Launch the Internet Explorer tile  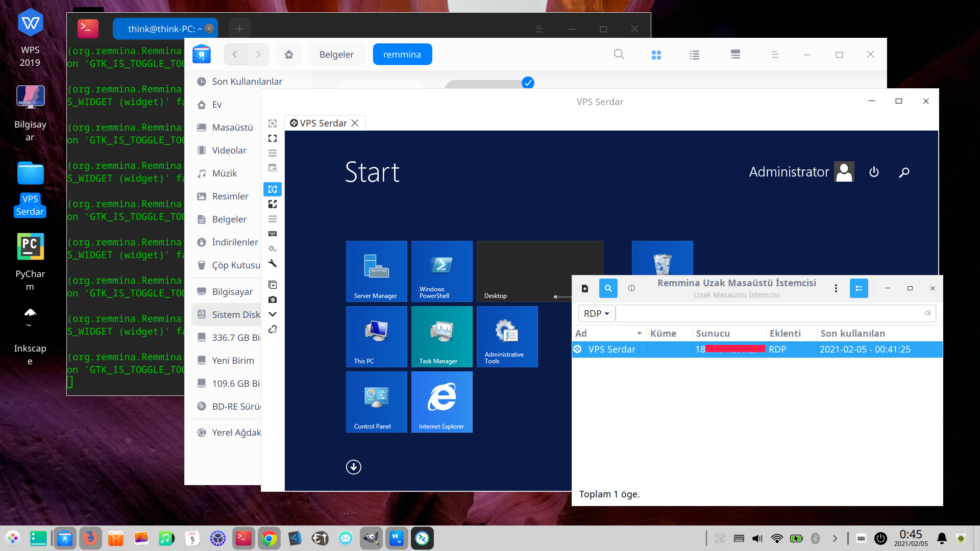point(442,402)
